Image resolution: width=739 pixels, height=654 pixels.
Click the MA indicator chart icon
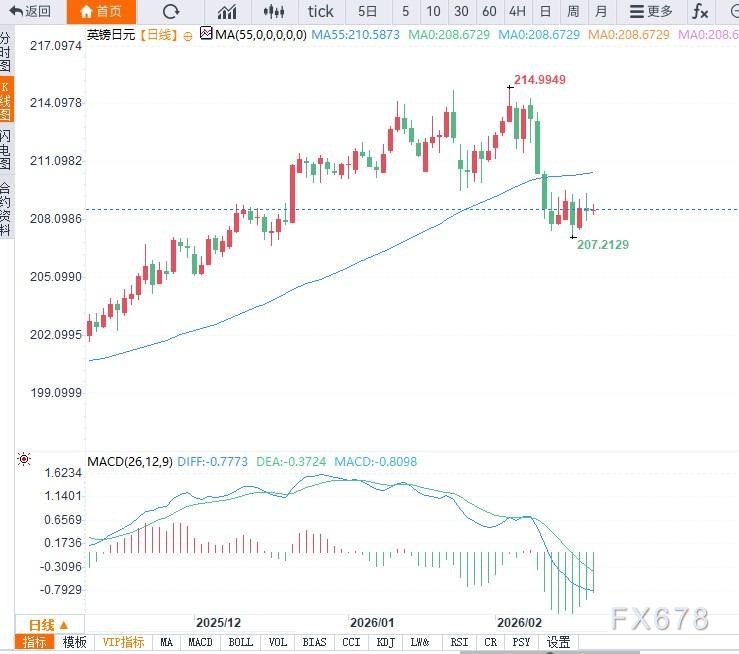[x=206, y=33]
